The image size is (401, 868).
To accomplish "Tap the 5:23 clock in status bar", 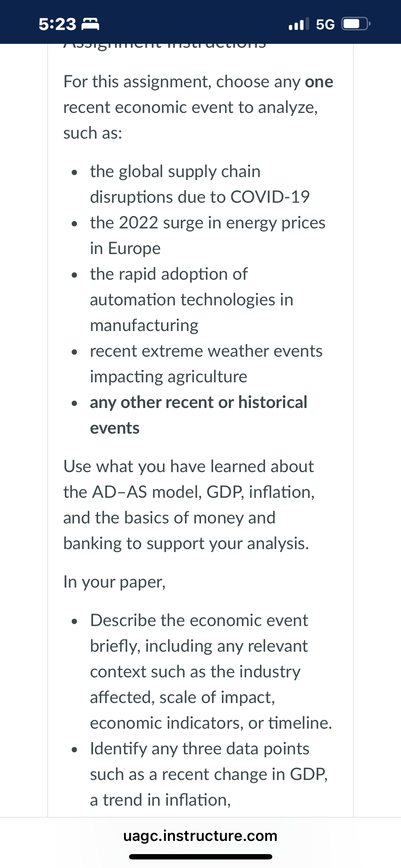I will [57, 24].
